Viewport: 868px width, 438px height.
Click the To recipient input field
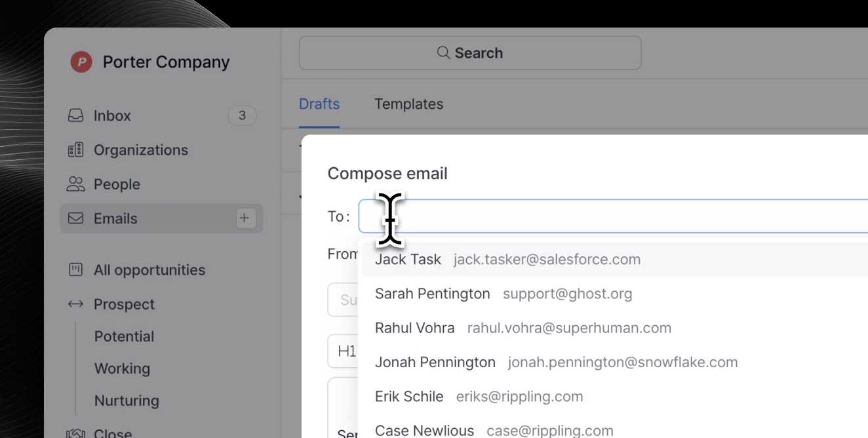(x=590, y=216)
